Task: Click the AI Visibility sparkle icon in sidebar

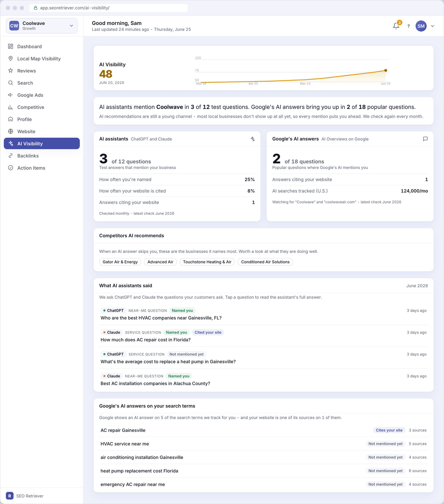Action: coord(11,143)
